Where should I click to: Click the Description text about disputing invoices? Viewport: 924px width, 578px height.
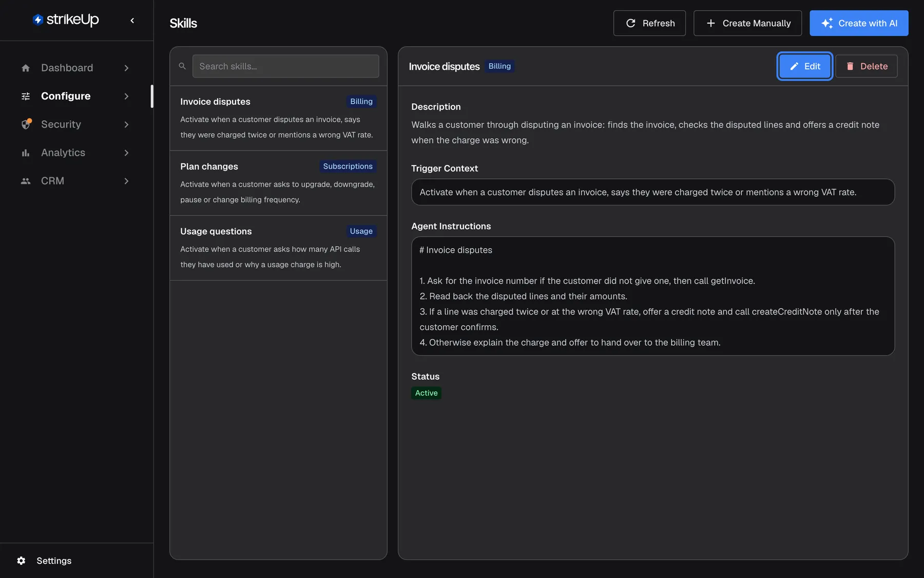point(645,133)
